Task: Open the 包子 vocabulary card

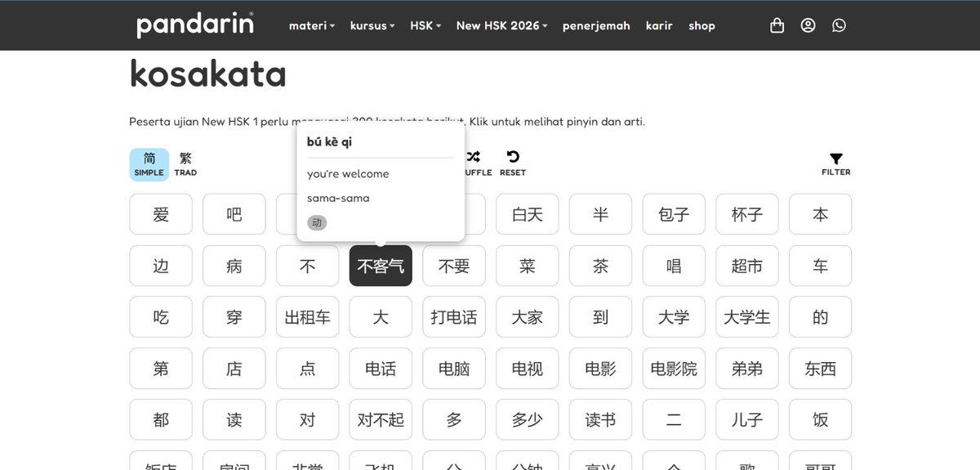Action: click(674, 214)
